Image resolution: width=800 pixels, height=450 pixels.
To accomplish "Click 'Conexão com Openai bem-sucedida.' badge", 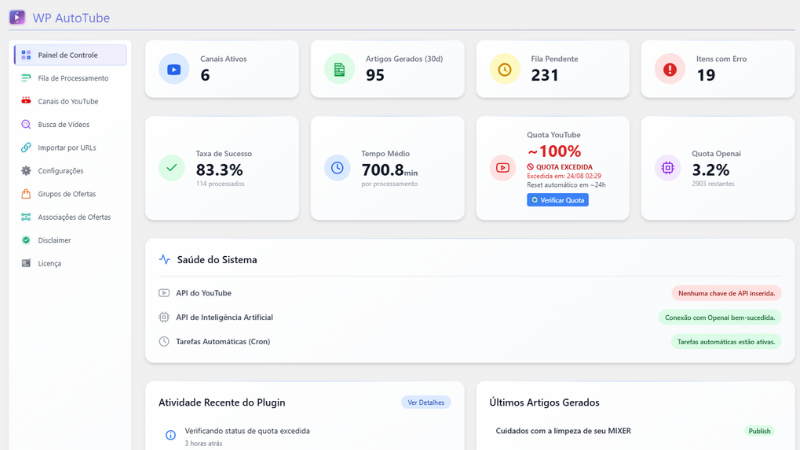I will click(x=720, y=317).
